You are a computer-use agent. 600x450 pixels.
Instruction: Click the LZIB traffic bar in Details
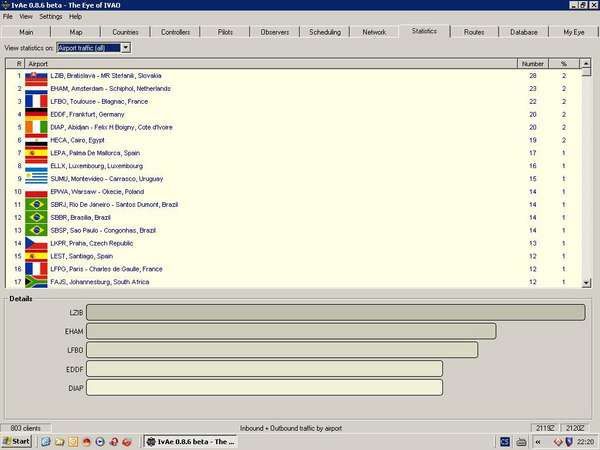[336, 312]
